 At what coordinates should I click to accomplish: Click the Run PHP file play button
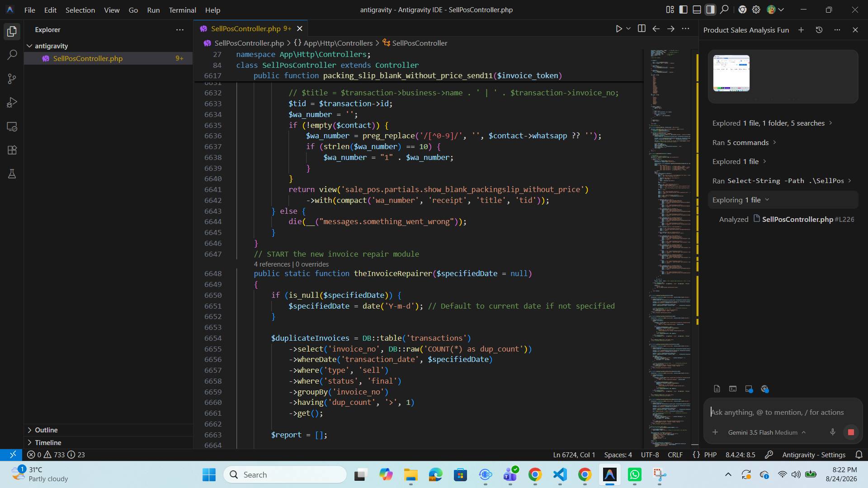pyautogui.click(x=619, y=29)
